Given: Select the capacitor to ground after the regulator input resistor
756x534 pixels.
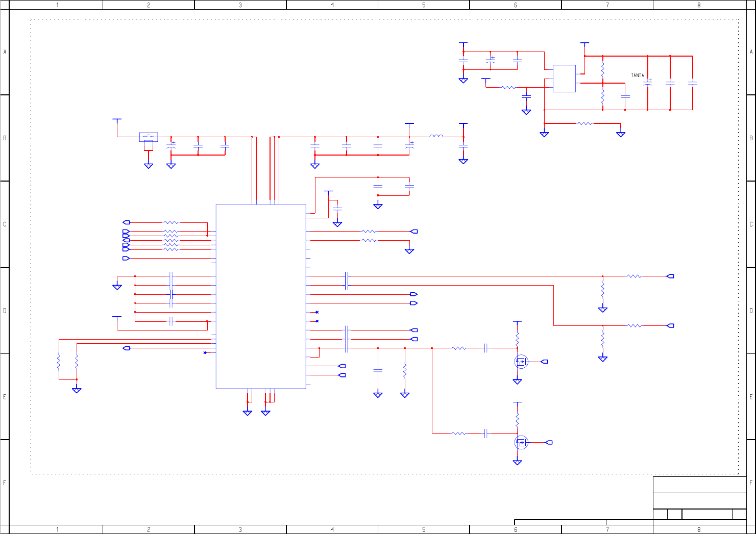Looking at the screenshot, I should pos(526,96).
